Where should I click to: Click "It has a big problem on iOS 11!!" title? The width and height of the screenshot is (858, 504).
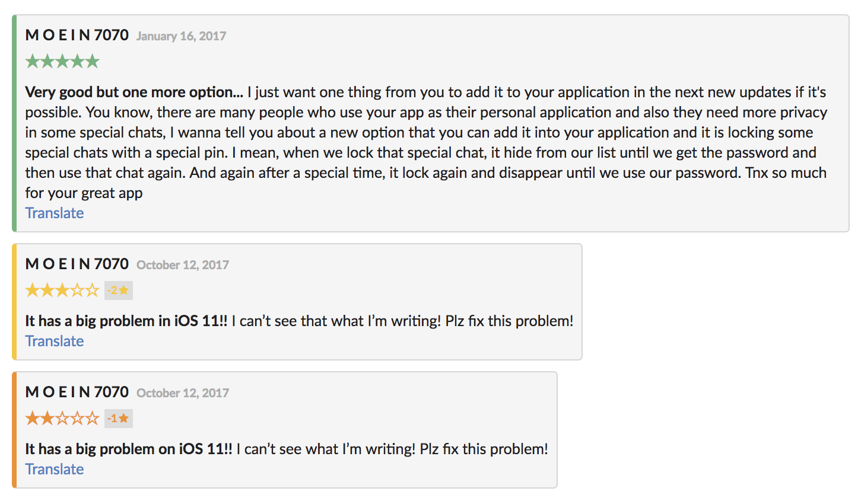click(x=128, y=449)
